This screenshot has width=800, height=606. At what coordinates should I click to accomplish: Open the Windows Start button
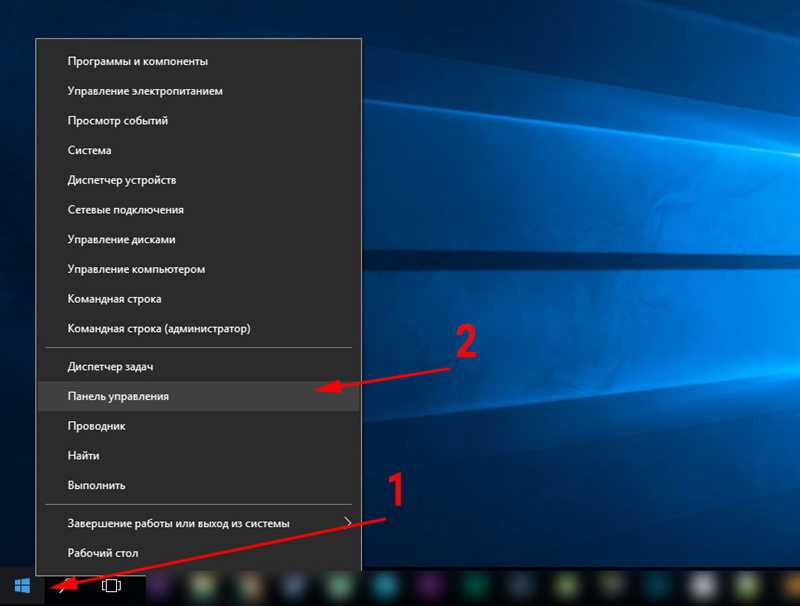point(22,586)
